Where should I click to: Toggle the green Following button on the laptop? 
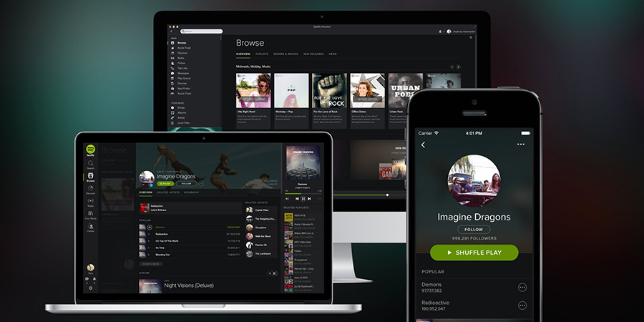coord(166,184)
